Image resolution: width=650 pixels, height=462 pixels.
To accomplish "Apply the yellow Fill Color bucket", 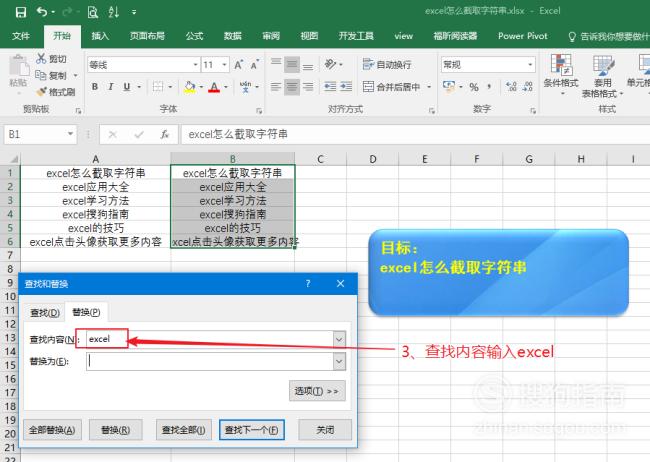I will point(190,87).
